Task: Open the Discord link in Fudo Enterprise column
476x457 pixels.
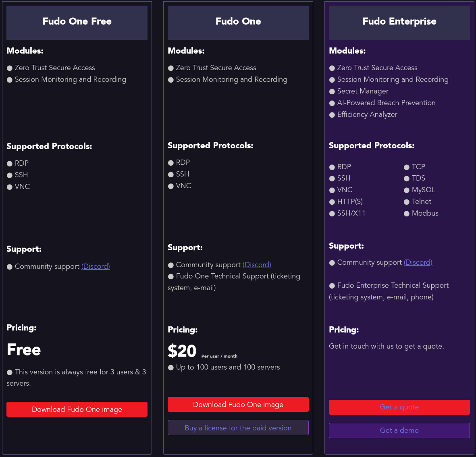Action: [x=418, y=262]
